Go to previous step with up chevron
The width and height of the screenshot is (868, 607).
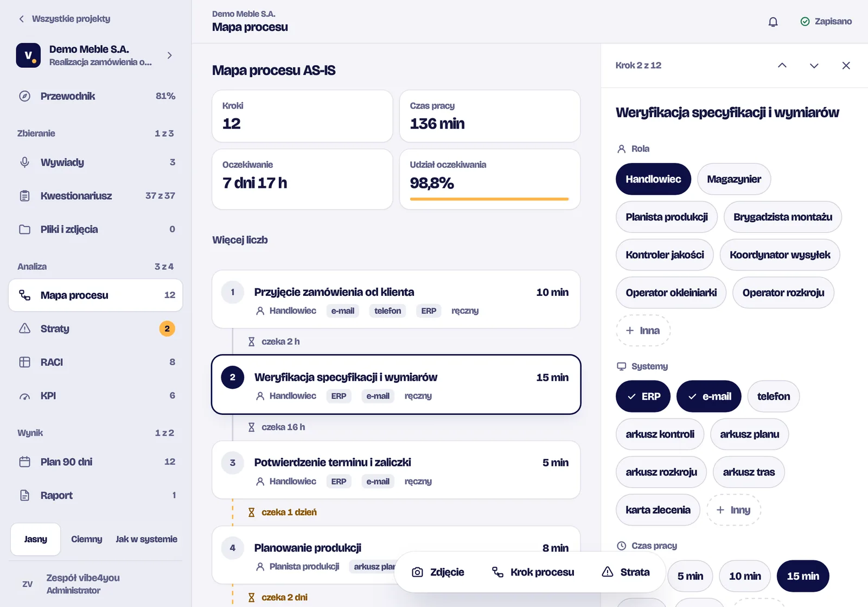point(782,66)
